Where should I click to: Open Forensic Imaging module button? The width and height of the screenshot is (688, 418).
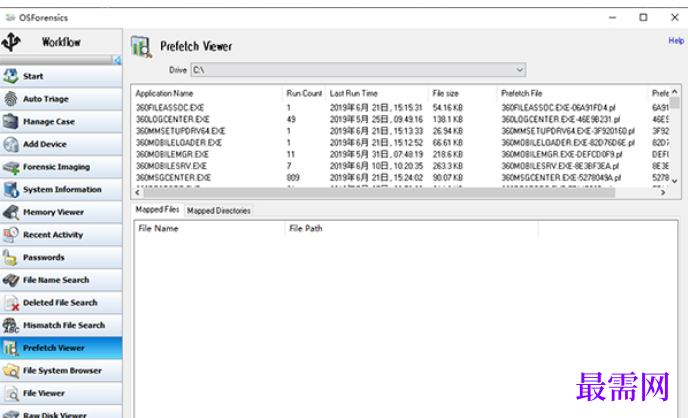61,167
